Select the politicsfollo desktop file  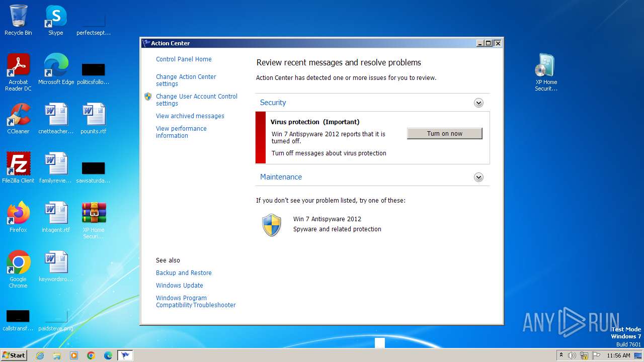[94, 73]
